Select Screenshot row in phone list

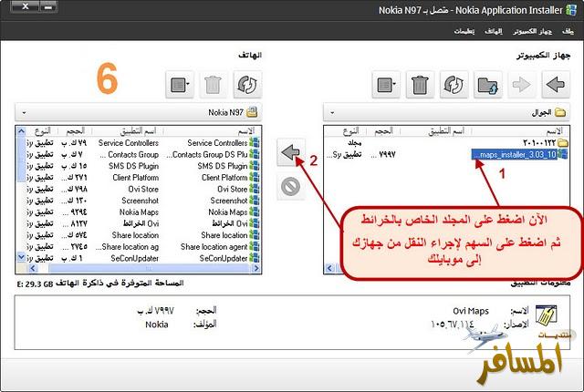point(139,201)
